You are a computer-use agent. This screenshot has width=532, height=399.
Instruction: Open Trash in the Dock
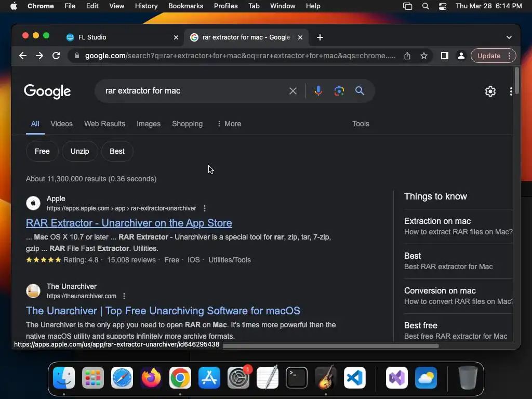pyautogui.click(x=468, y=378)
